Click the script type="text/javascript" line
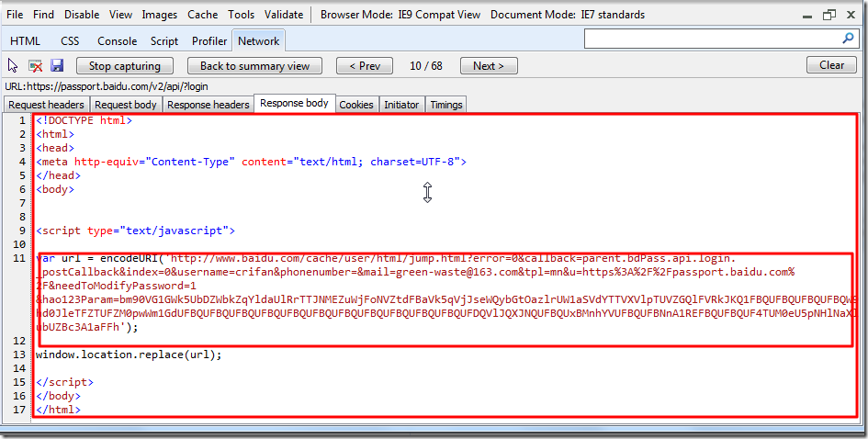Viewport: 868px width, 439px height. 136,231
